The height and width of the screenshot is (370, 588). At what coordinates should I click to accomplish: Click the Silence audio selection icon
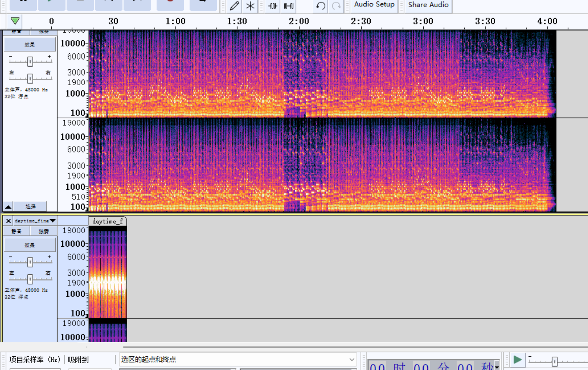point(289,6)
